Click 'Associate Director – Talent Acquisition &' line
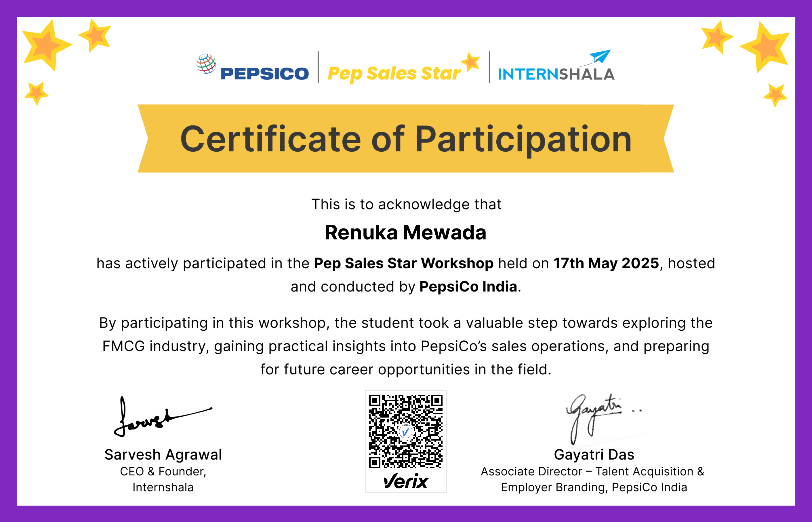Image resolution: width=812 pixels, height=522 pixels. coord(593,471)
